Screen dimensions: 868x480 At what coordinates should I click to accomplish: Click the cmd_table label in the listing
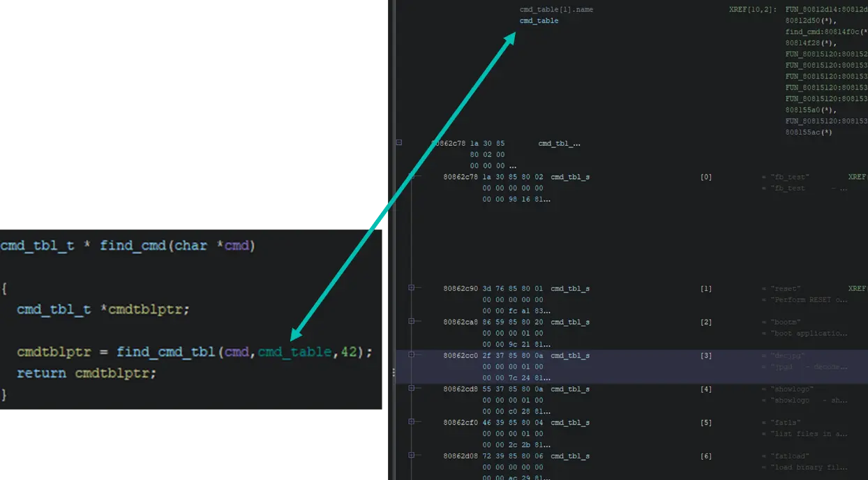pyautogui.click(x=539, y=21)
